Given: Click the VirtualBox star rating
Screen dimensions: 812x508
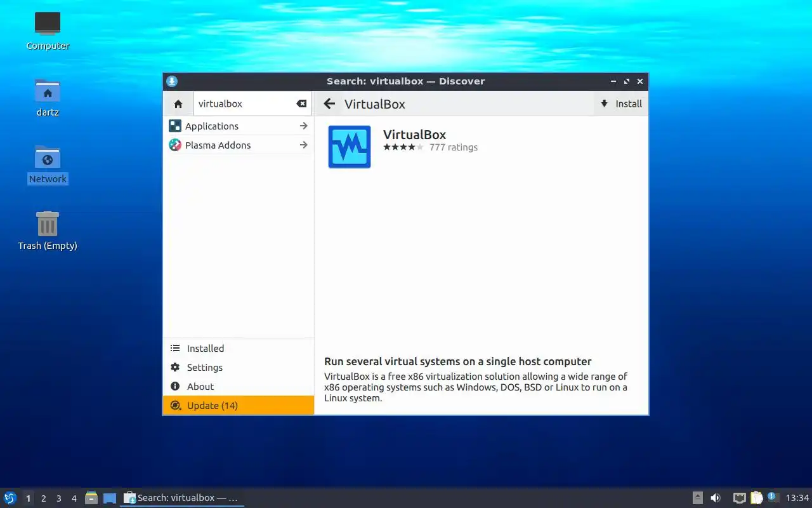Looking at the screenshot, I should (x=403, y=147).
